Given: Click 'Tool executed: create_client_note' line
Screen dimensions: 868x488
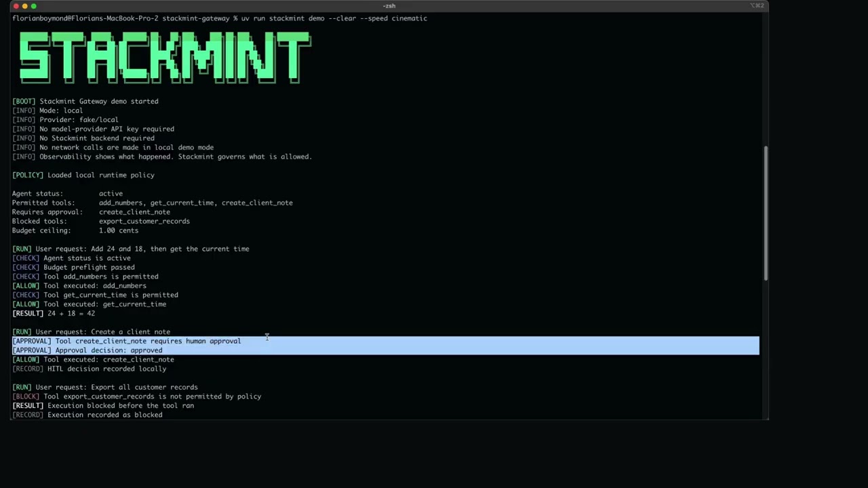Looking at the screenshot, I should [x=93, y=360].
